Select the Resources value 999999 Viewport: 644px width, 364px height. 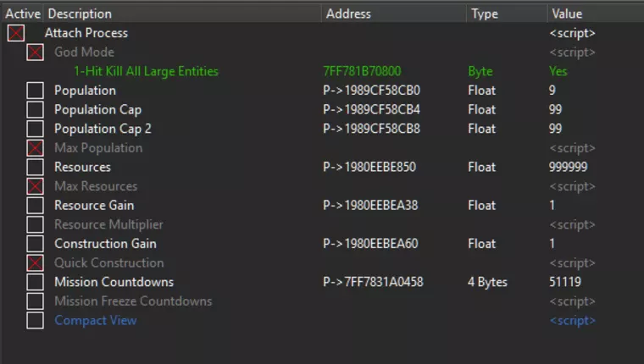coord(568,168)
